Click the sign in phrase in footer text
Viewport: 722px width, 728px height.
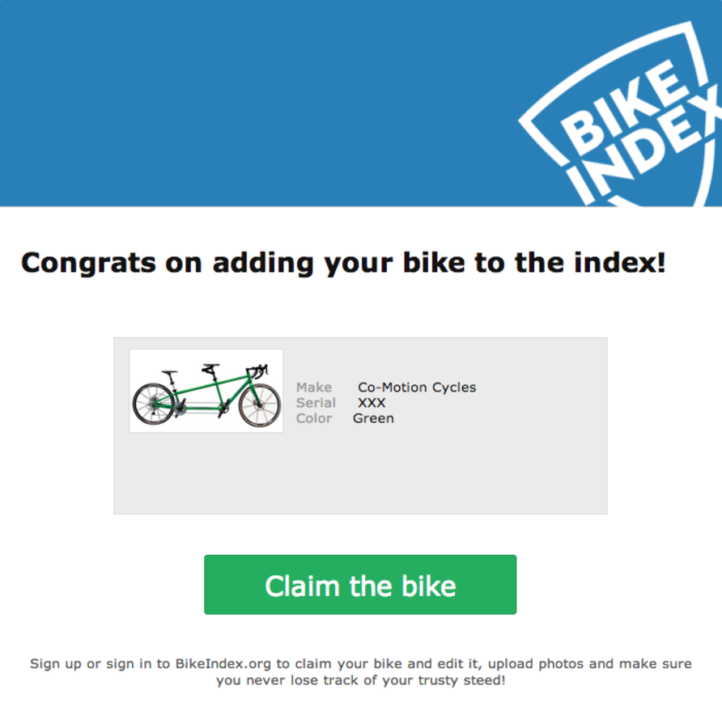[131, 663]
